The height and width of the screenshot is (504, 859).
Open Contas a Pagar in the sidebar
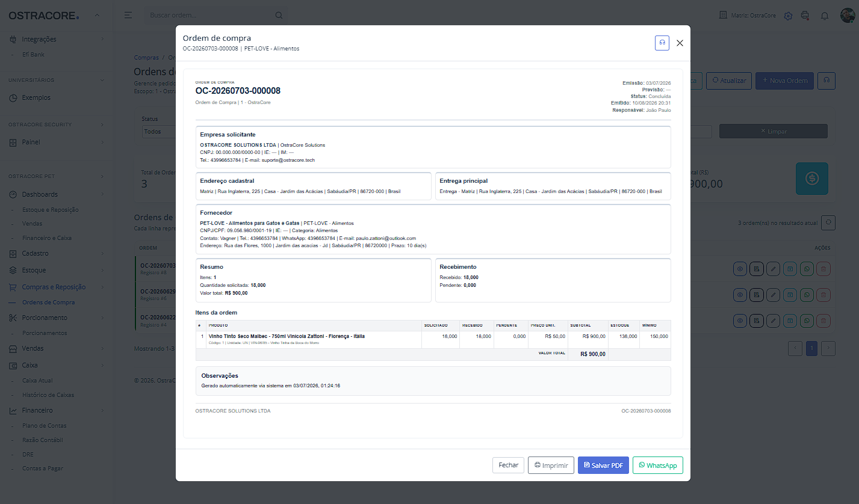point(43,469)
